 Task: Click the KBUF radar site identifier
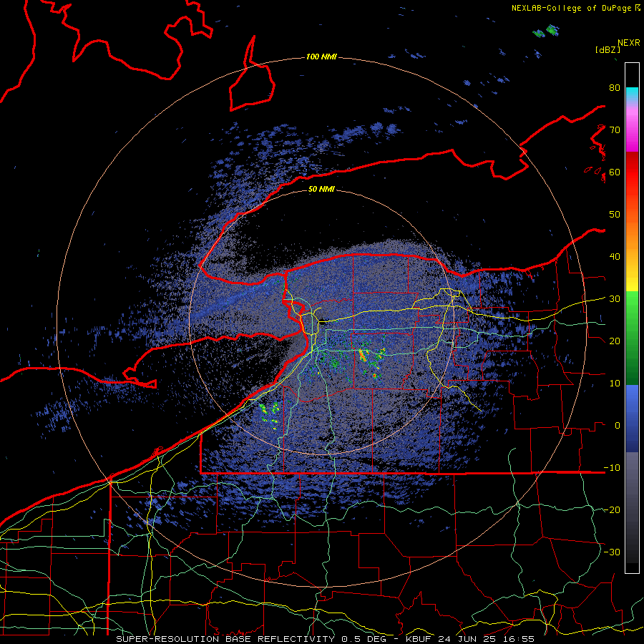pyautogui.click(x=420, y=639)
